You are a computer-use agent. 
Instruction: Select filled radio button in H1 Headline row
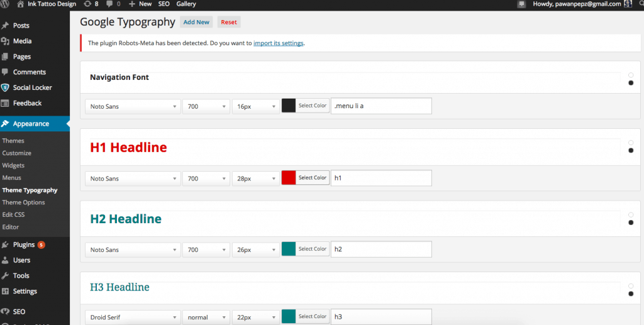pos(631,151)
